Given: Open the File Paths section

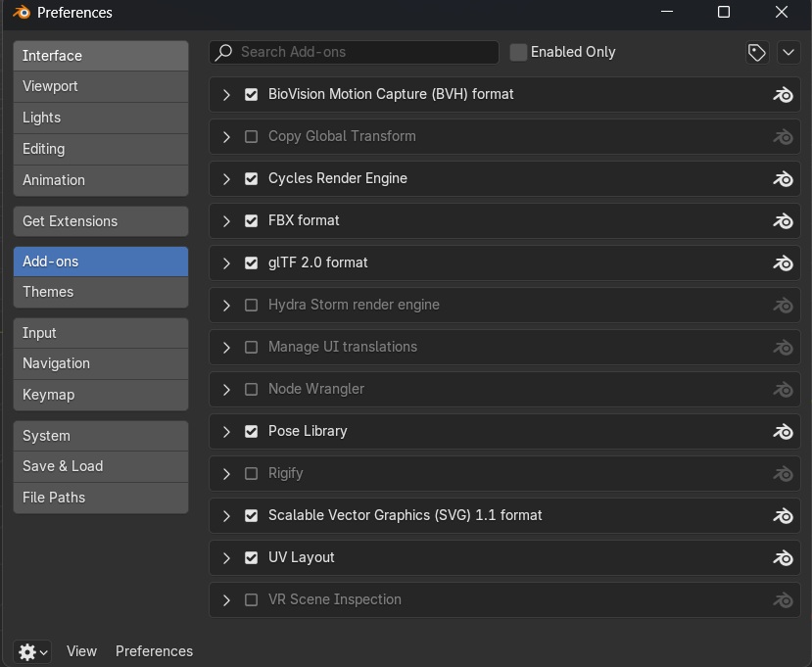Looking at the screenshot, I should 101,498.
